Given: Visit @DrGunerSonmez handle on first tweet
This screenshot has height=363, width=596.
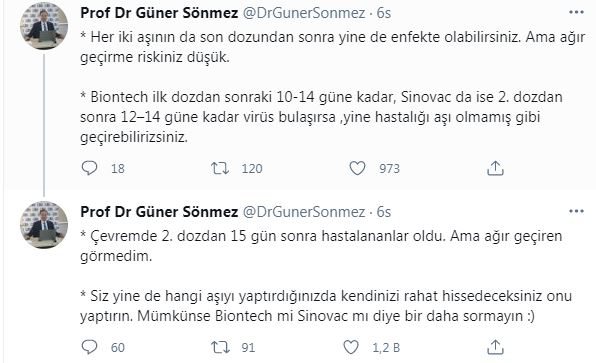Looking at the screenshot, I should coord(304,13).
